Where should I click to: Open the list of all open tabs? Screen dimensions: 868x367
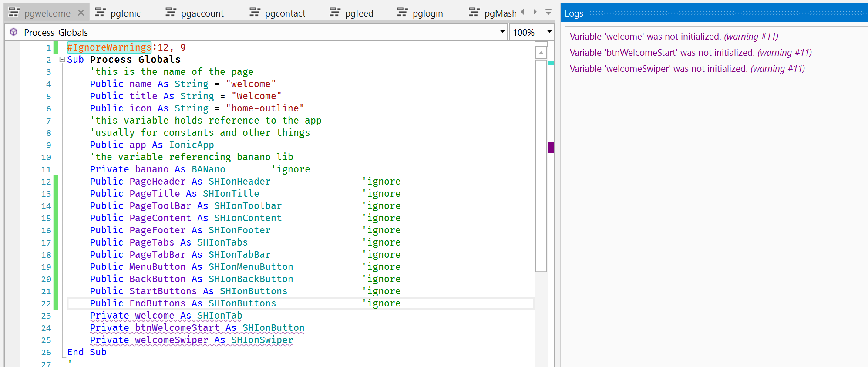tap(548, 12)
